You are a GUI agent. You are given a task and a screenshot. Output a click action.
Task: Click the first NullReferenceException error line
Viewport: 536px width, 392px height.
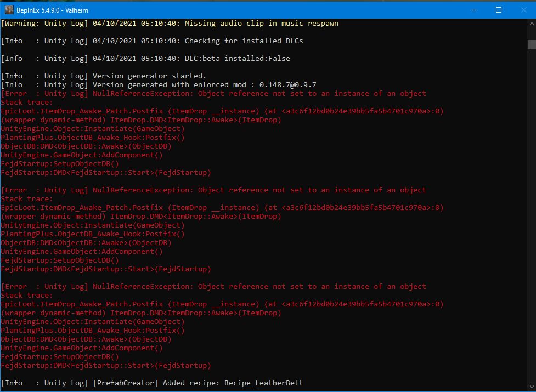pyautogui.click(x=213, y=94)
